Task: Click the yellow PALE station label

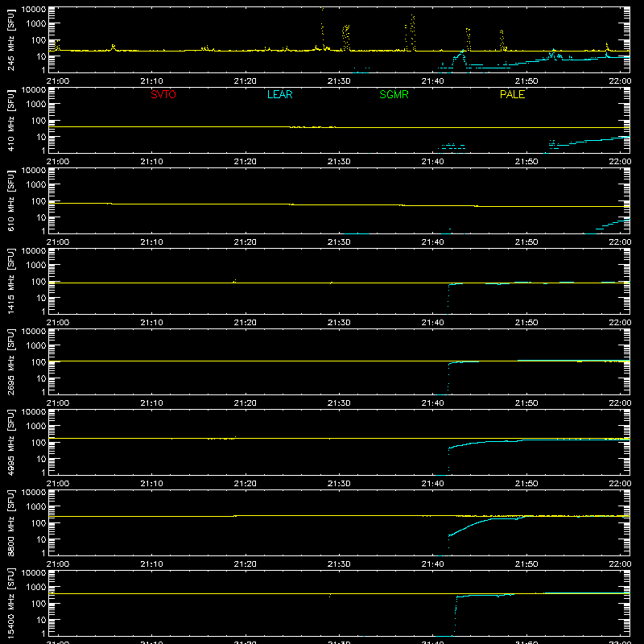Action: (x=512, y=94)
